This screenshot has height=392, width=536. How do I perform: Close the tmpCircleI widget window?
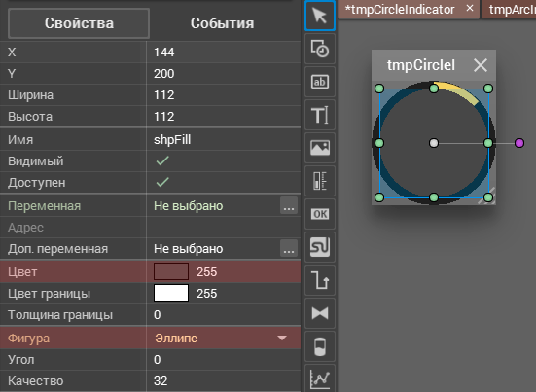pos(481,65)
